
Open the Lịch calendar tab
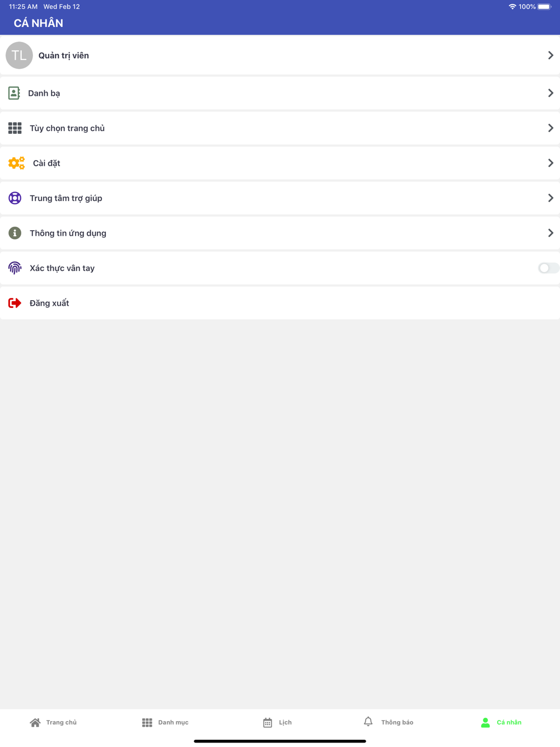(x=278, y=722)
